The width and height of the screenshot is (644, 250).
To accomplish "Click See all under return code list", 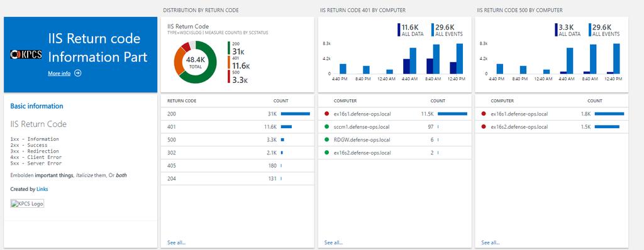I will [176, 242].
